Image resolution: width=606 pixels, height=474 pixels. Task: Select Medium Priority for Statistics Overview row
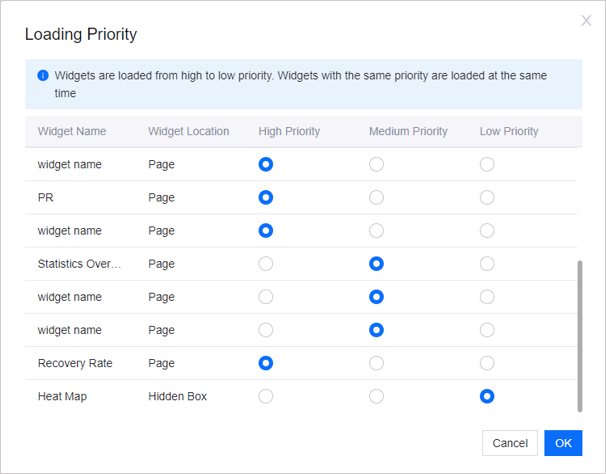[376, 264]
